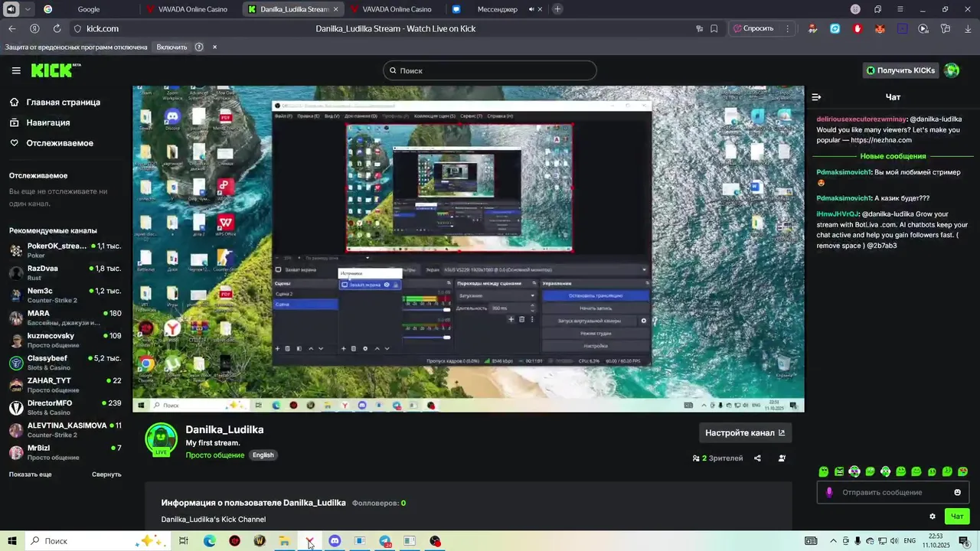Viewport: 980px width, 551px height.
Task: Click the English language tag
Action: 263,455
